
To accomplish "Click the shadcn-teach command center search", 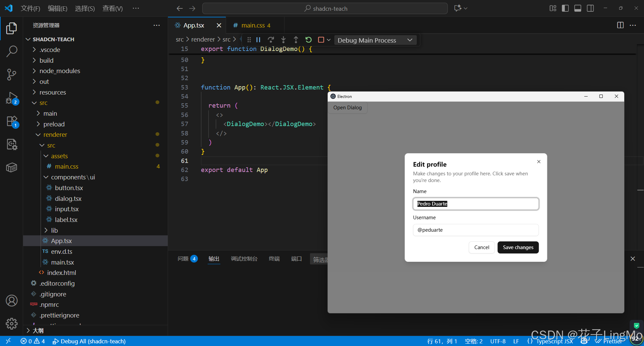I will 325,8.
